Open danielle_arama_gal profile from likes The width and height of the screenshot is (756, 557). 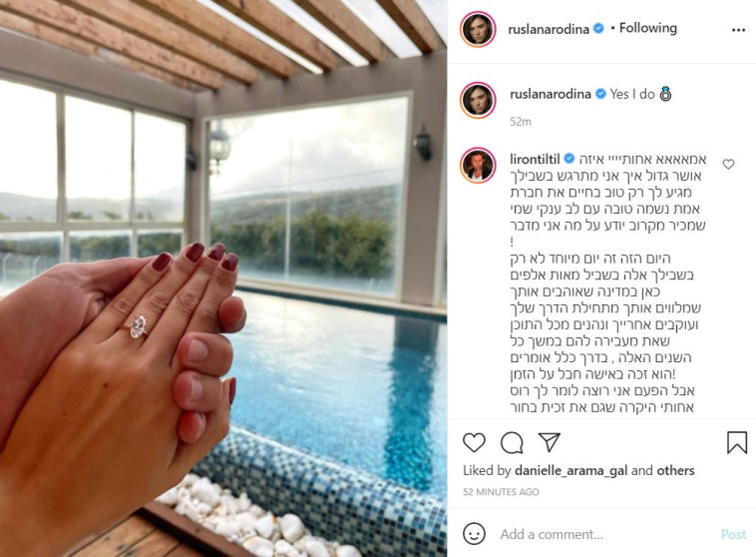point(570,470)
